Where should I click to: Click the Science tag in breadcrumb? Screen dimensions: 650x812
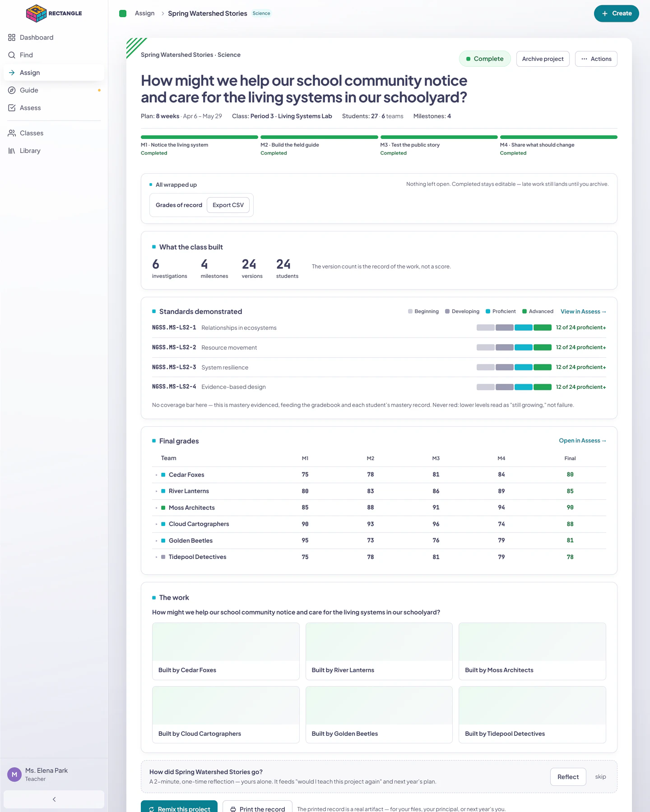pyautogui.click(x=261, y=14)
